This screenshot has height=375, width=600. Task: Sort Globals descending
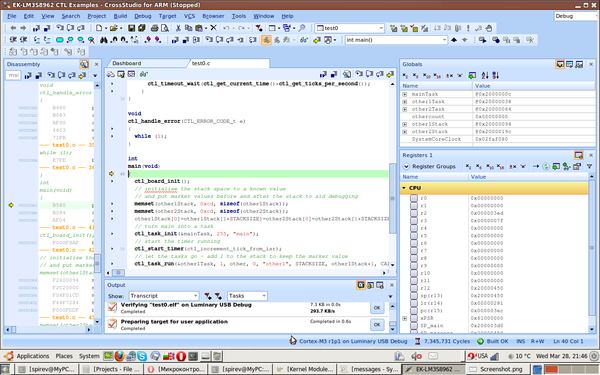click(x=496, y=75)
